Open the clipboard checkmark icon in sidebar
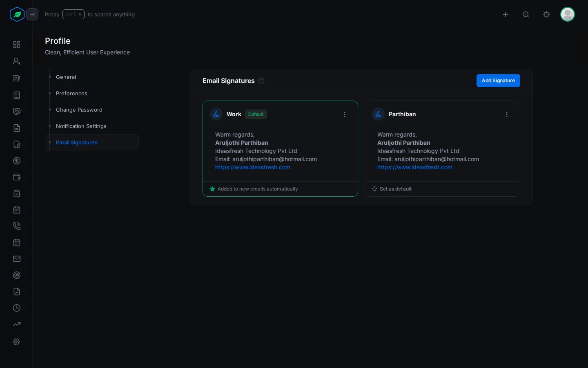 (x=17, y=193)
